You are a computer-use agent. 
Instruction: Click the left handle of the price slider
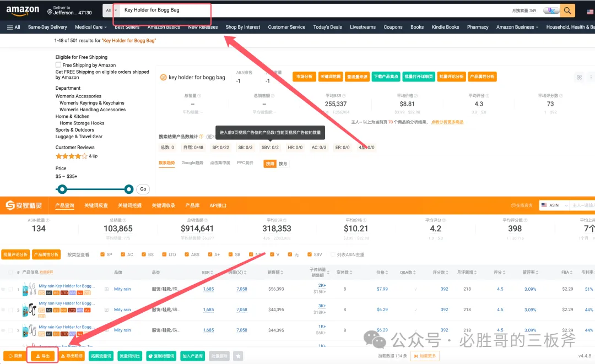pos(62,189)
